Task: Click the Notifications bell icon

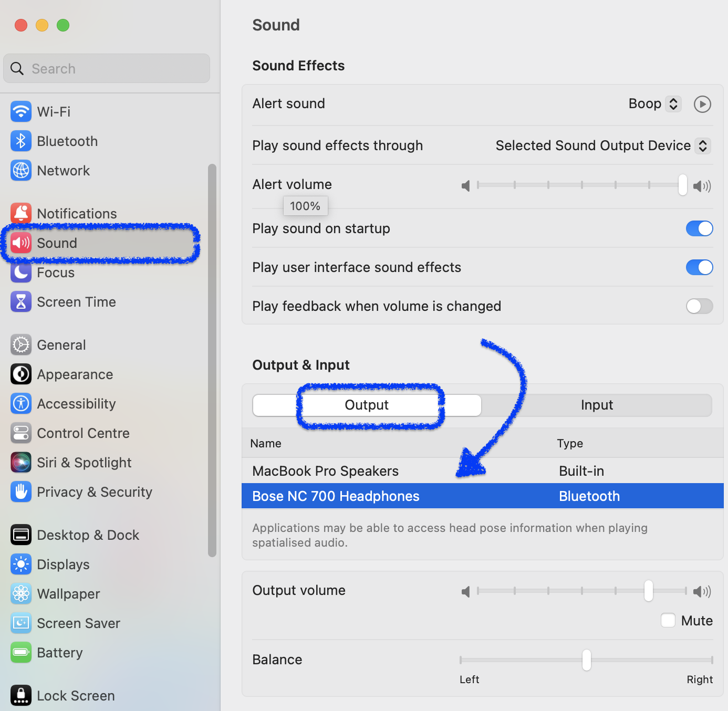Action: (x=21, y=214)
